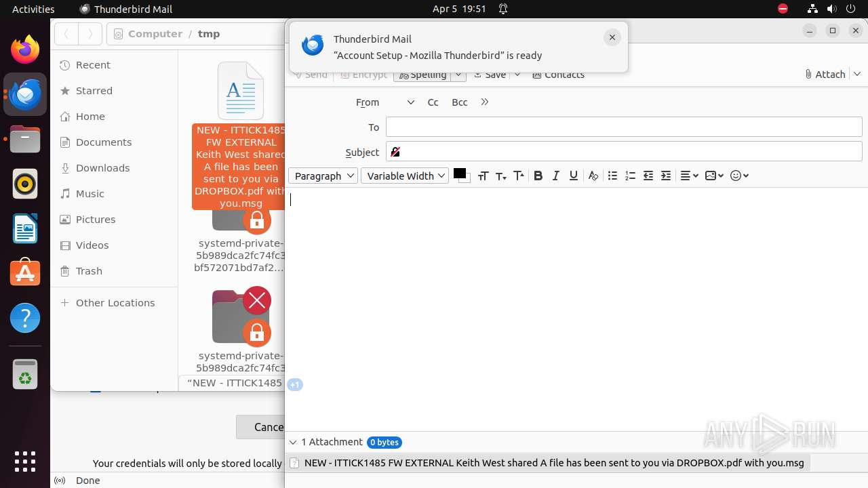Image resolution: width=868 pixels, height=488 pixels.
Task: Select the .msg document file icon in Files
Action: point(240,91)
